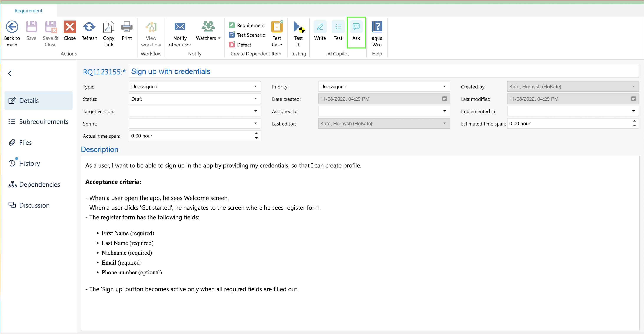Print the requirement with the printer icon

(x=126, y=27)
